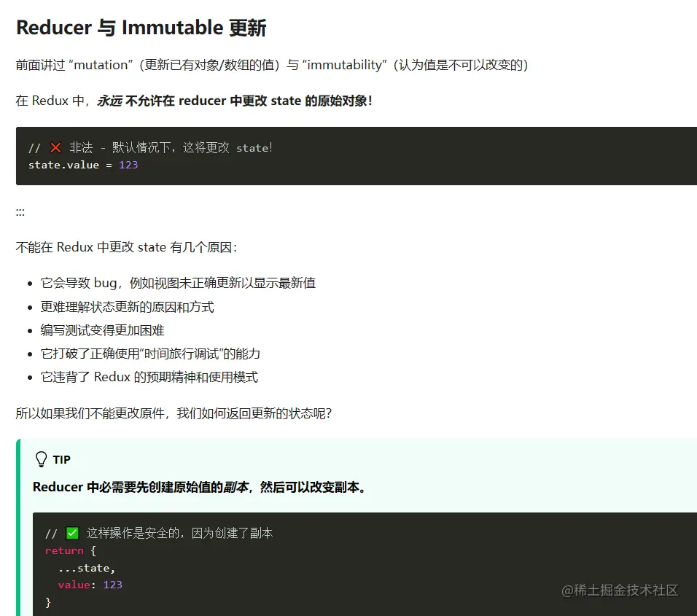The height and width of the screenshot is (616, 697).
Task: Click the code line "state.value = 123"
Action: pyautogui.click(x=83, y=165)
